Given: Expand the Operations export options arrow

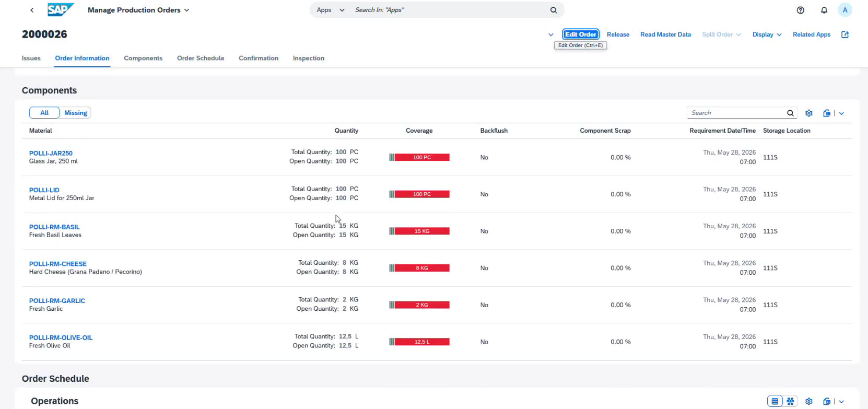Looking at the screenshot, I should click(x=841, y=401).
